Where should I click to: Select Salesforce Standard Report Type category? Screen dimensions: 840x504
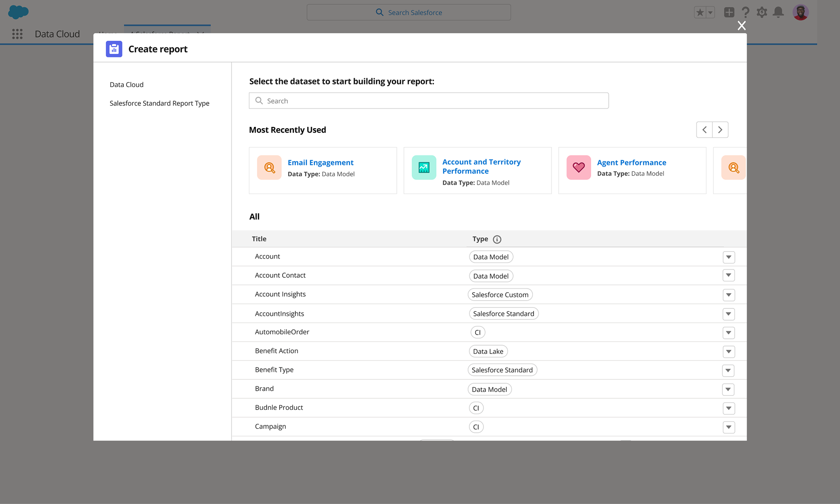[159, 103]
